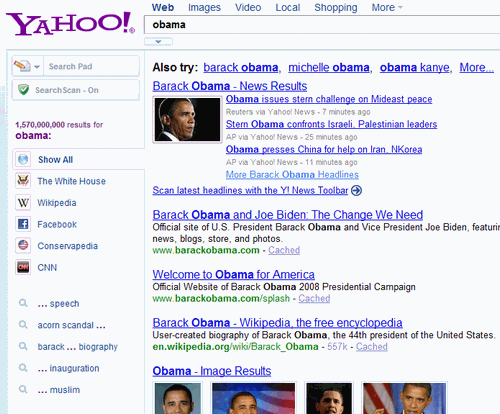
Task: Open the More dropdown in top navigation
Action: pyautogui.click(x=387, y=7)
